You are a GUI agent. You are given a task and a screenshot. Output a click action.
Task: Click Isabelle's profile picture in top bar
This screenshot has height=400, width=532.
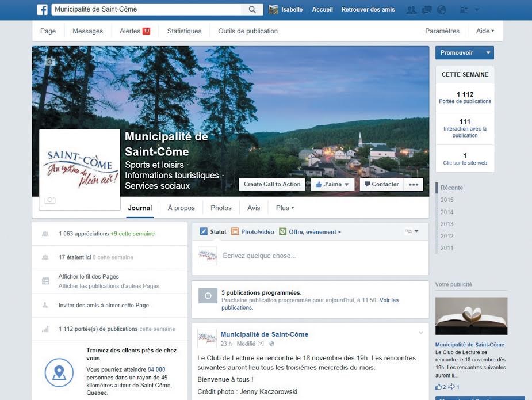(273, 10)
